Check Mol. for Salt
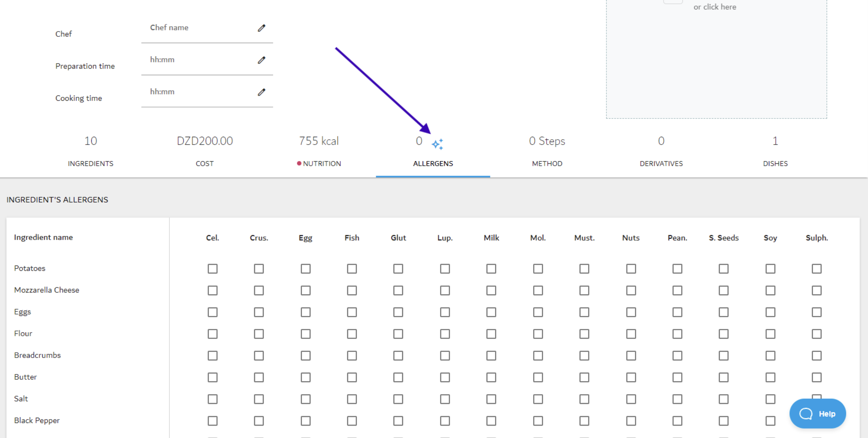Image resolution: width=868 pixels, height=438 pixels. 538,399
